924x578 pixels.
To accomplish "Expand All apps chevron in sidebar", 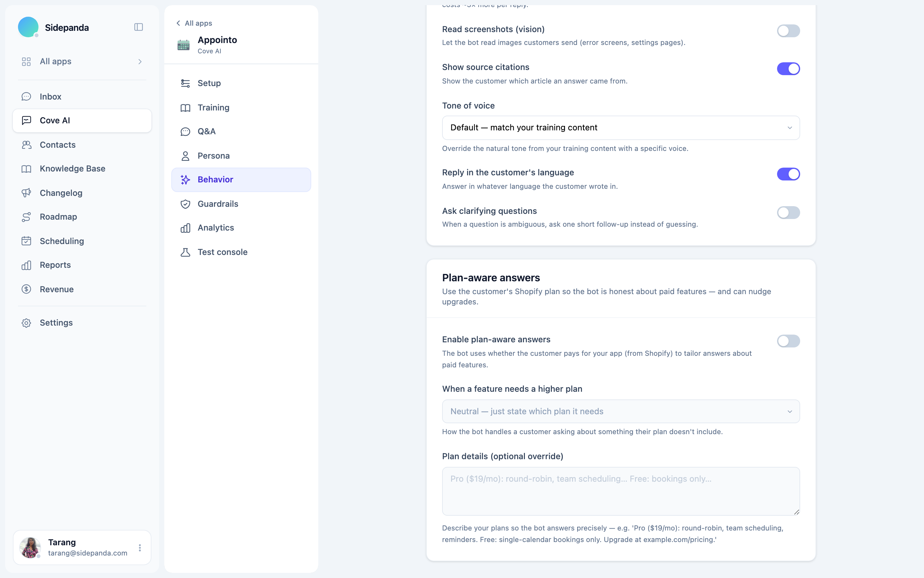I will coord(140,62).
